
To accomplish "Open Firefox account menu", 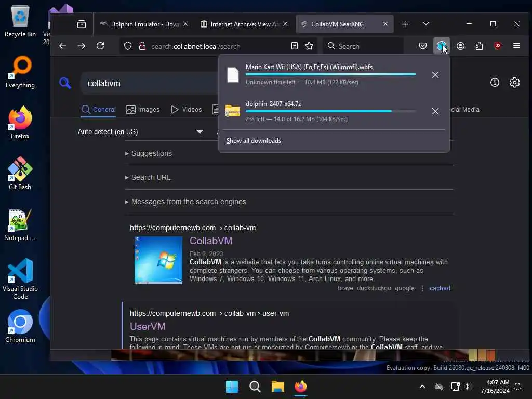I will pyautogui.click(x=460, y=46).
